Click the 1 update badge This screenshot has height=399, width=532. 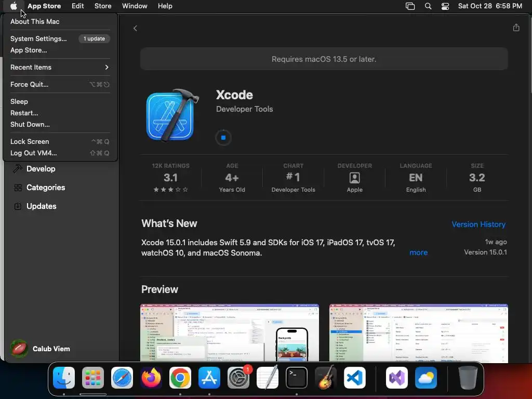click(95, 38)
